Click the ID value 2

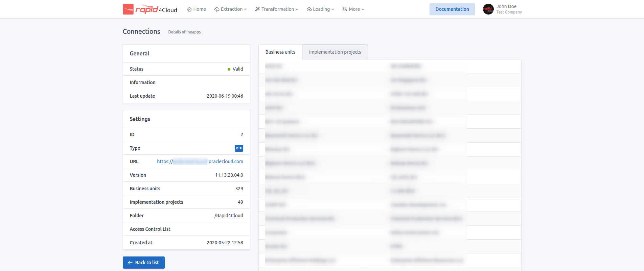[x=242, y=134]
